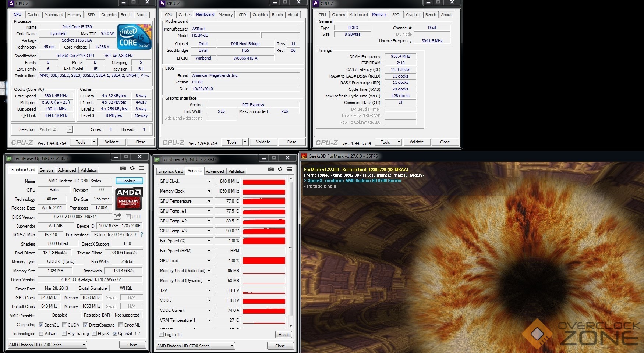644x353 pixels.
Task: Enable the Log to file checkbox
Action: click(x=162, y=335)
